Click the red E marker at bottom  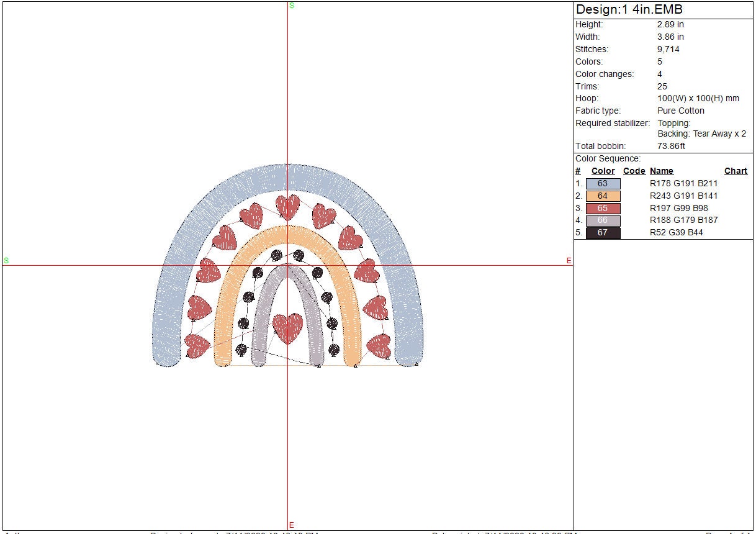291,525
